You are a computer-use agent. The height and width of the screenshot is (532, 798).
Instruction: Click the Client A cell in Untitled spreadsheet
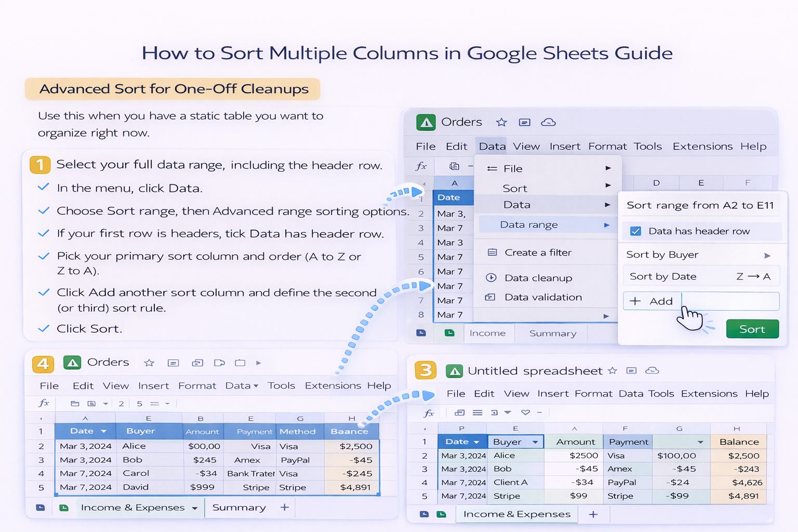coord(515,482)
